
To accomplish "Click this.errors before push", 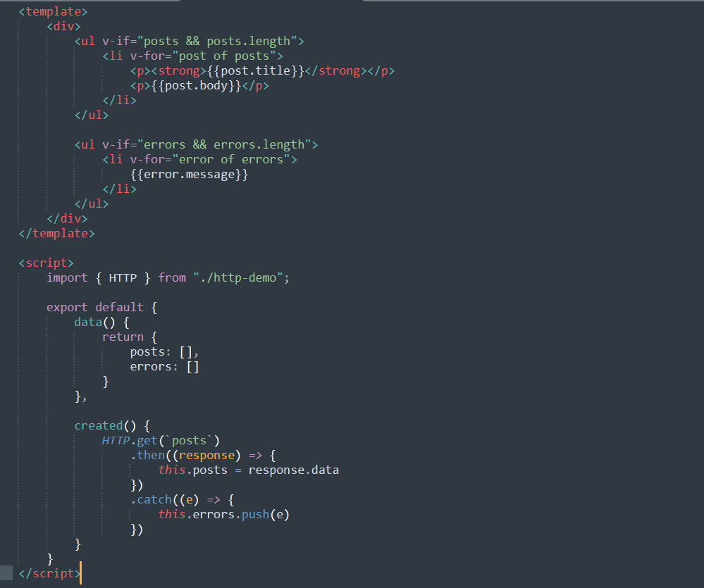I will (x=196, y=515).
